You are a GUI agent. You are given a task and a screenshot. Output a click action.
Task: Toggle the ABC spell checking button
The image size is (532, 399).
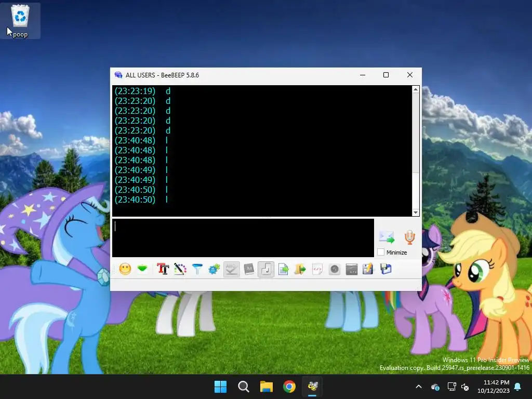(x=231, y=270)
